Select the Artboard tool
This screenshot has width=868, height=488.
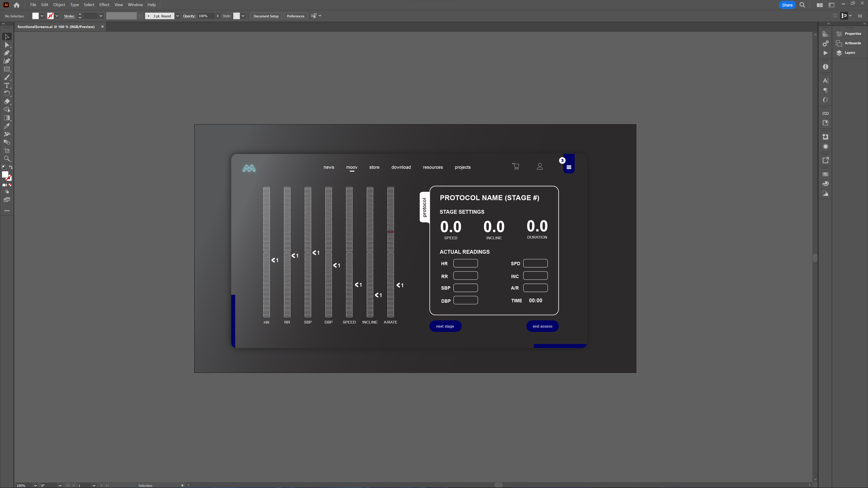(x=7, y=150)
